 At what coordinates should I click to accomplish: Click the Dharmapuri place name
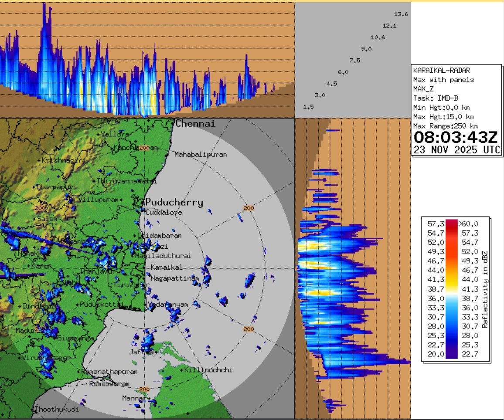(x=57, y=187)
